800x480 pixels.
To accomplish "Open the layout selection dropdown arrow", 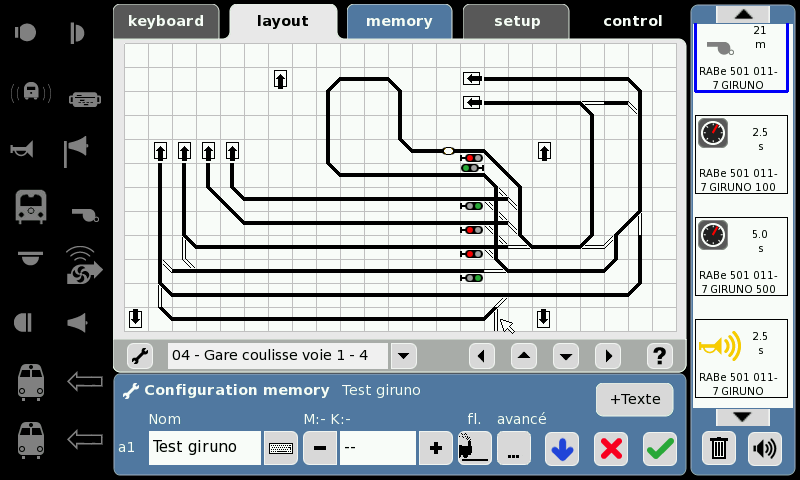I will pyautogui.click(x=403, y=355).
